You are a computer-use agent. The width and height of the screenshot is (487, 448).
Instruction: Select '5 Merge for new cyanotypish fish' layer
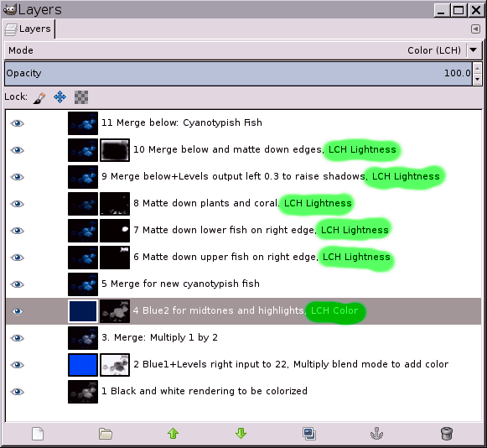180,284
